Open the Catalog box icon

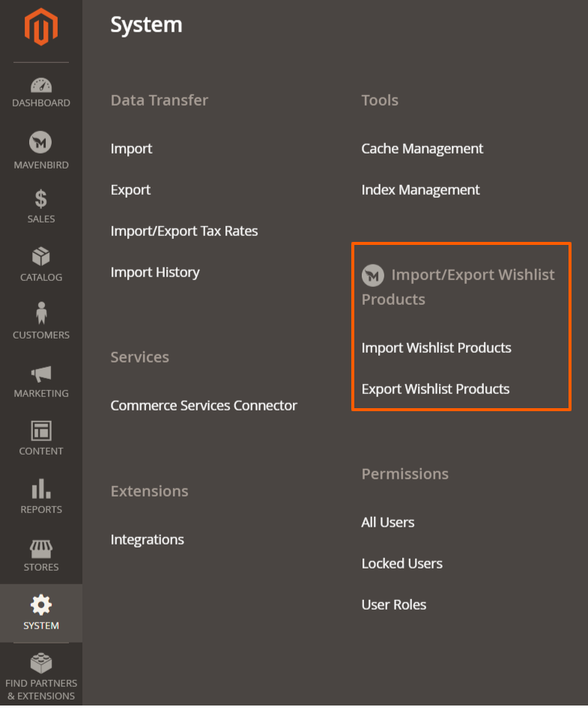(x=41, y=256)
